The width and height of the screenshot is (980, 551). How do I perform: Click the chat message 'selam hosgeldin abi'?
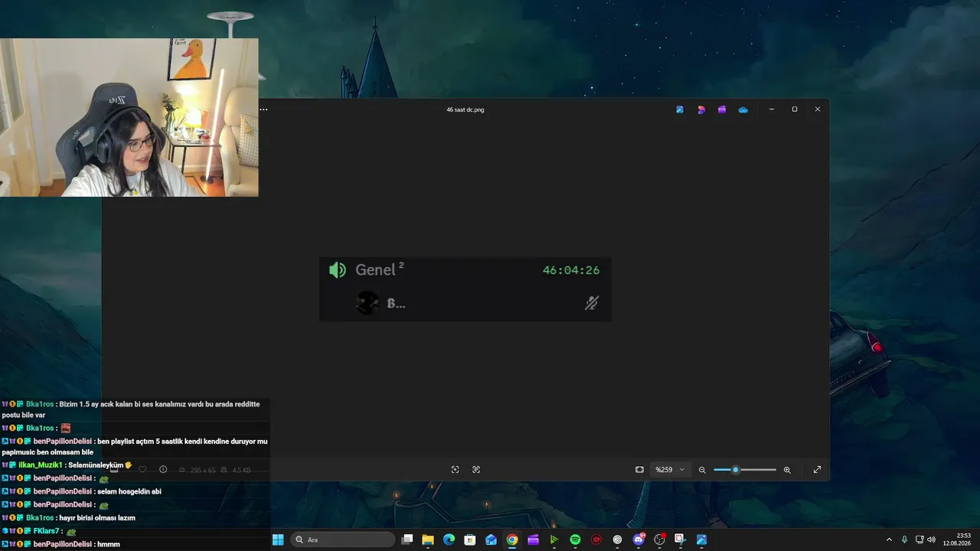pos(129,491)
